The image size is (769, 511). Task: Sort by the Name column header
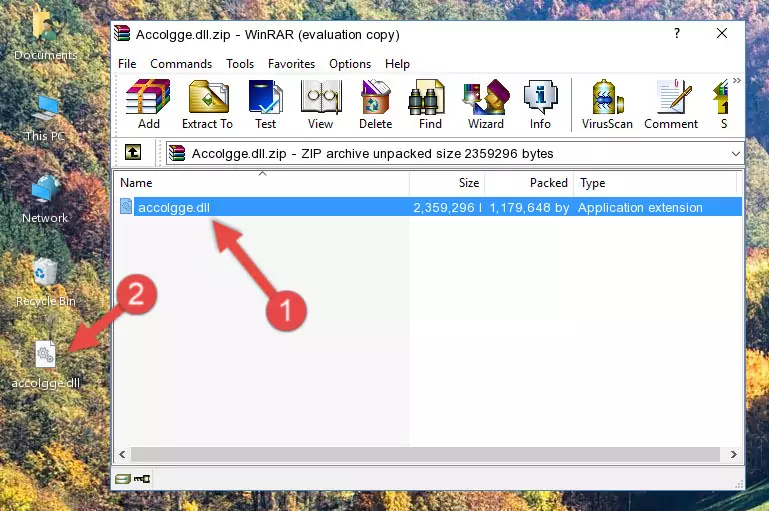pyautogui.click(x=262, y=183)
